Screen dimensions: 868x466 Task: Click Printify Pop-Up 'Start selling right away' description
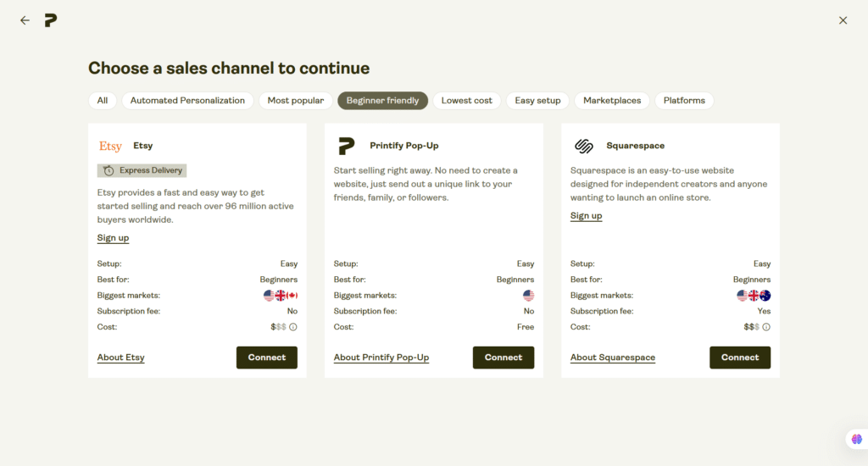point(426,184)
